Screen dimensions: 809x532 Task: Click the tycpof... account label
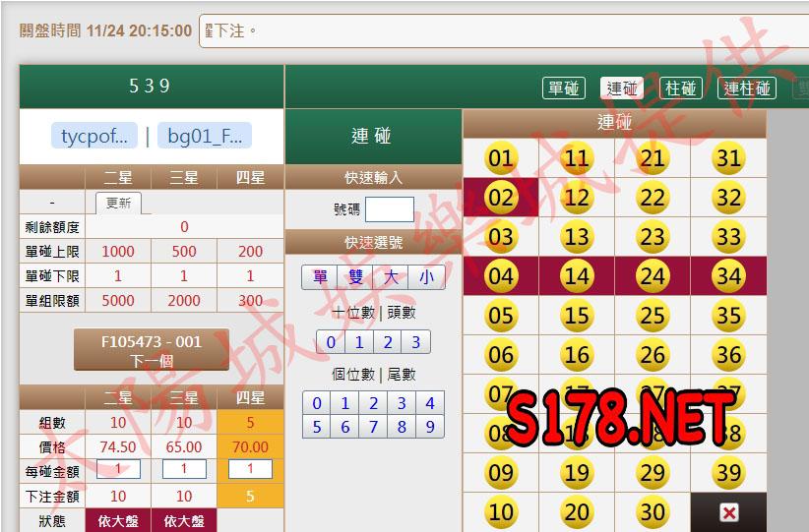coord(93,136)
